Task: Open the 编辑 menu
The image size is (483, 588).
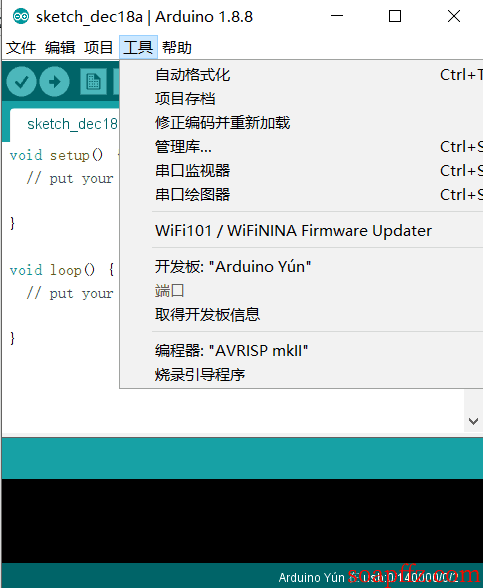Action: 60,48
